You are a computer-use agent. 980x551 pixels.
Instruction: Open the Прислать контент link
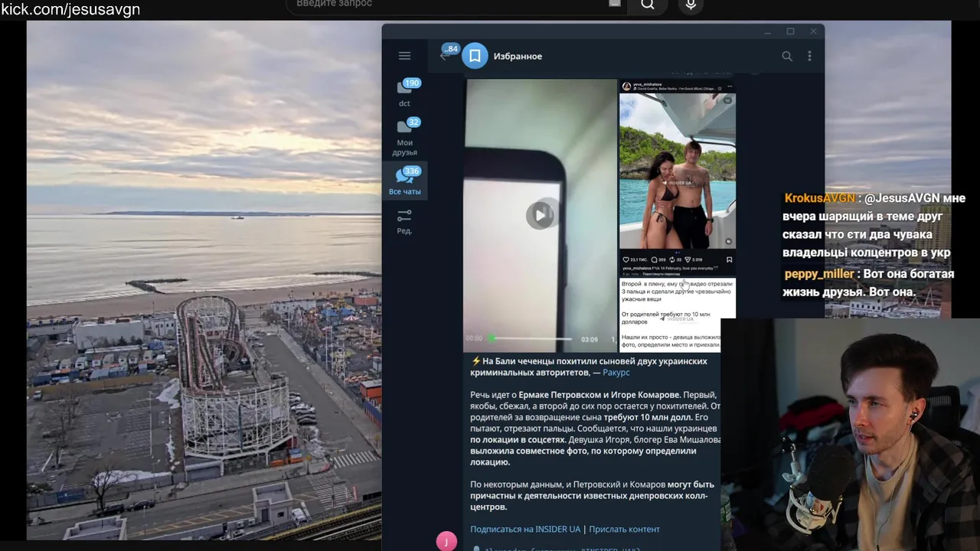pos(624,529)
